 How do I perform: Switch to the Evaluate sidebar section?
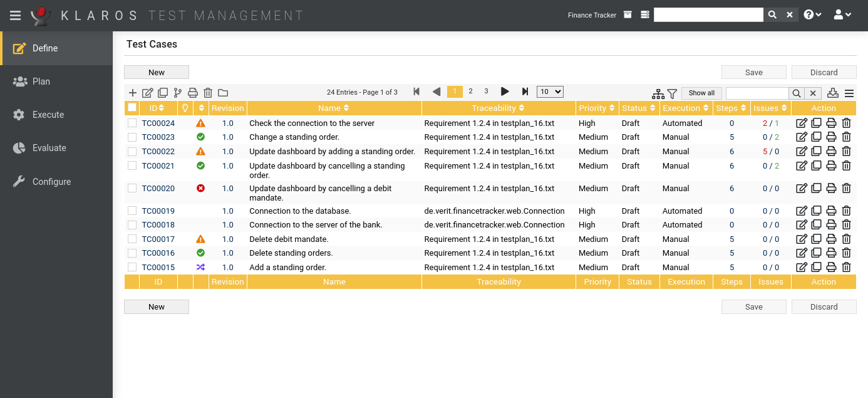click(x=49, y=148)
